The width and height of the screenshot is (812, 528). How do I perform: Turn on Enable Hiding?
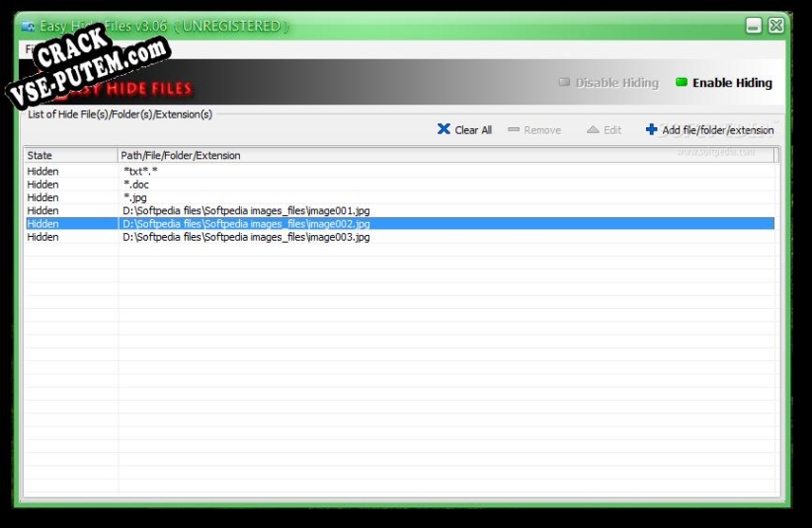[732, 83]
